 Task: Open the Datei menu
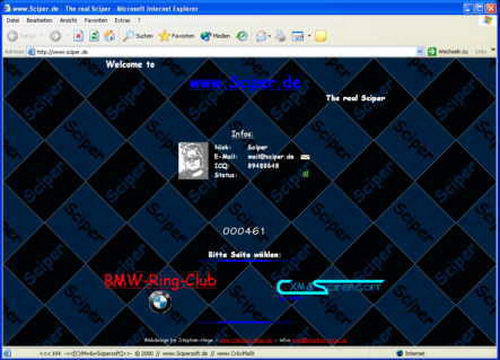[13, 20]
